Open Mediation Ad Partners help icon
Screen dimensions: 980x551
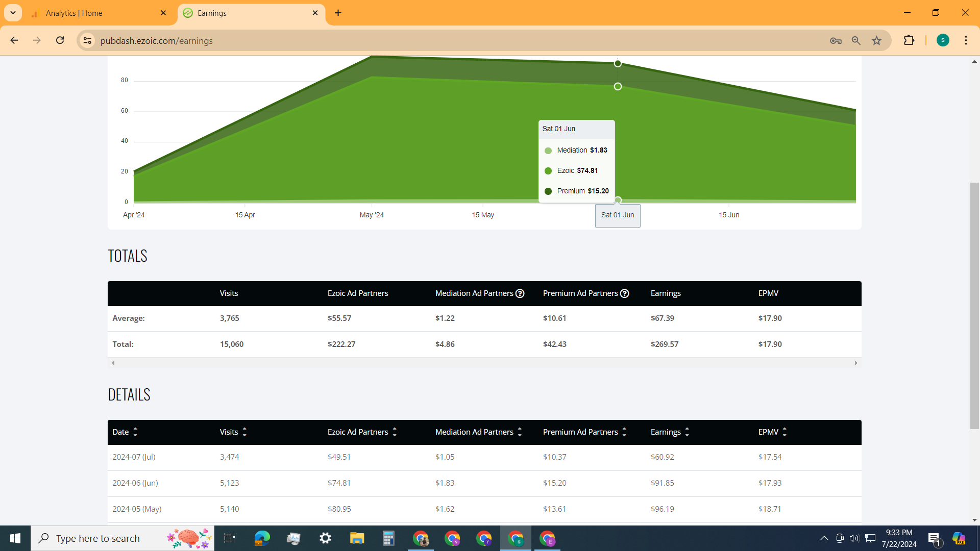[520, 293]
